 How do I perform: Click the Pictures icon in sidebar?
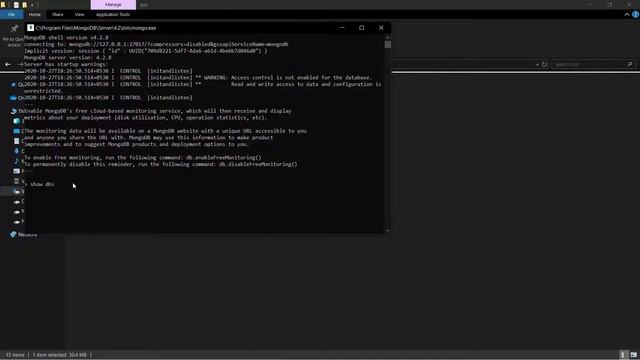coord(17,171)
